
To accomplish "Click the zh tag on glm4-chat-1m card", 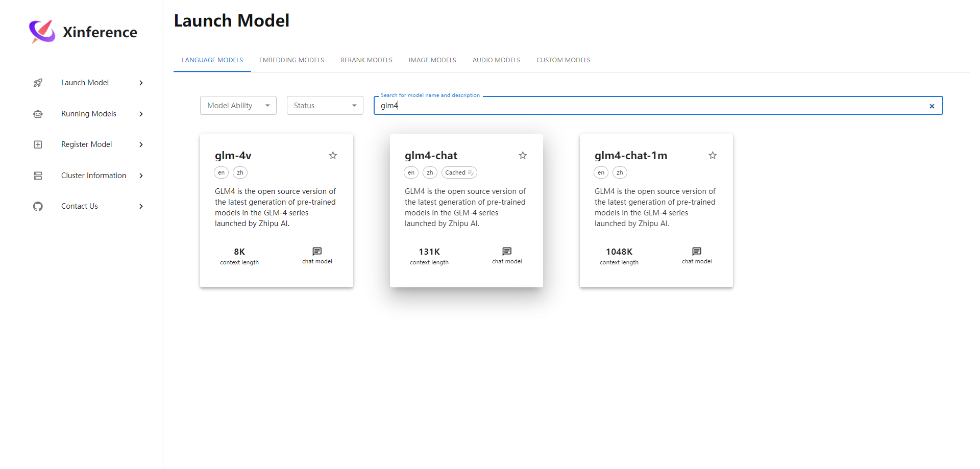I will pyautogui.click(x=620, y=172).
